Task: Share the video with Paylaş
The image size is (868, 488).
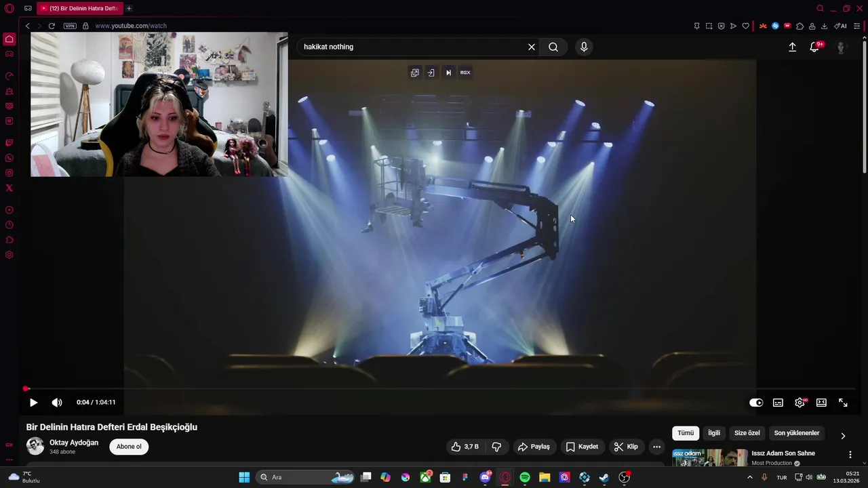Action: pos(534,447)
